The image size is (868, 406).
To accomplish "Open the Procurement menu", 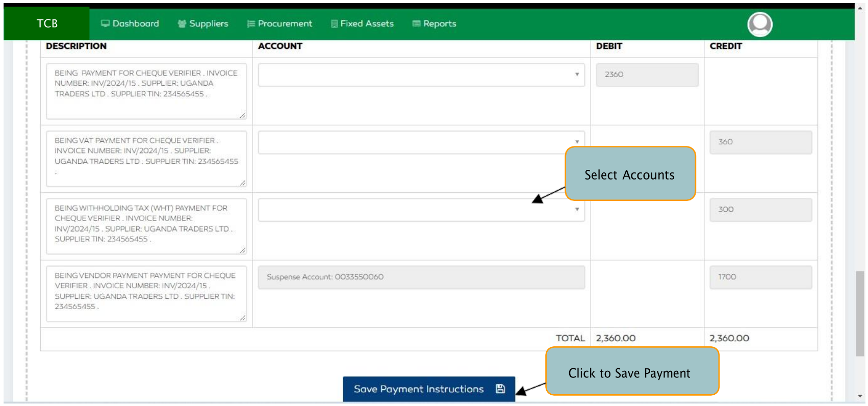I will 285,23.
